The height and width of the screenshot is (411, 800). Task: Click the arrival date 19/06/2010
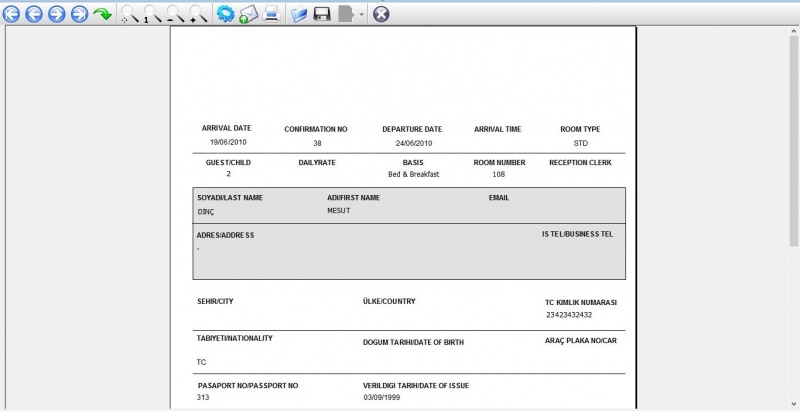click(x=228, y=142)
